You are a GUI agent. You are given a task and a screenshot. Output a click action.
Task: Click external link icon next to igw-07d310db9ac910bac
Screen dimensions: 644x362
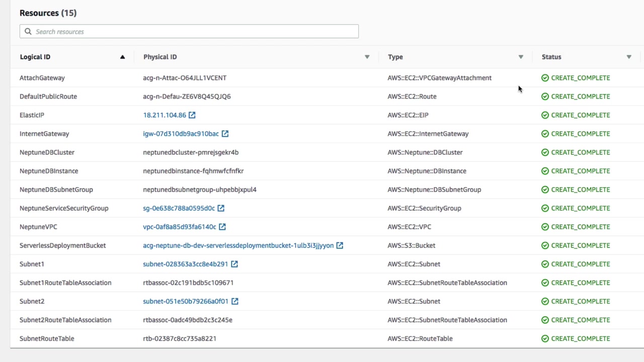(225, 134)
